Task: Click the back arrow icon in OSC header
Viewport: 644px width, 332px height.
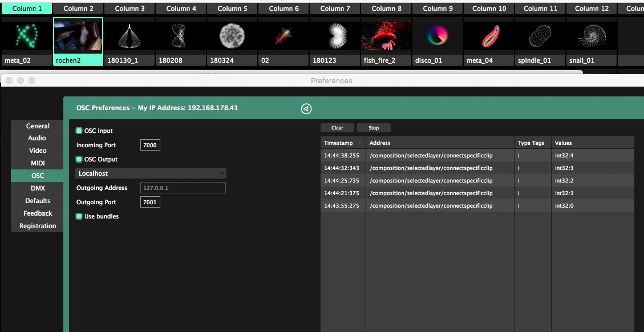Action: [306, 109]
